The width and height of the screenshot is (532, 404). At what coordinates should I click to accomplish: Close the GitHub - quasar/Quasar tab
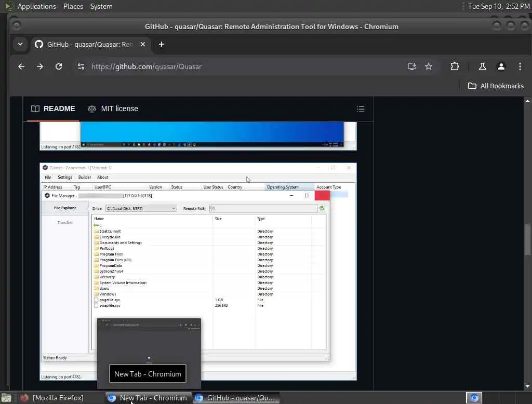pos(143,45)
